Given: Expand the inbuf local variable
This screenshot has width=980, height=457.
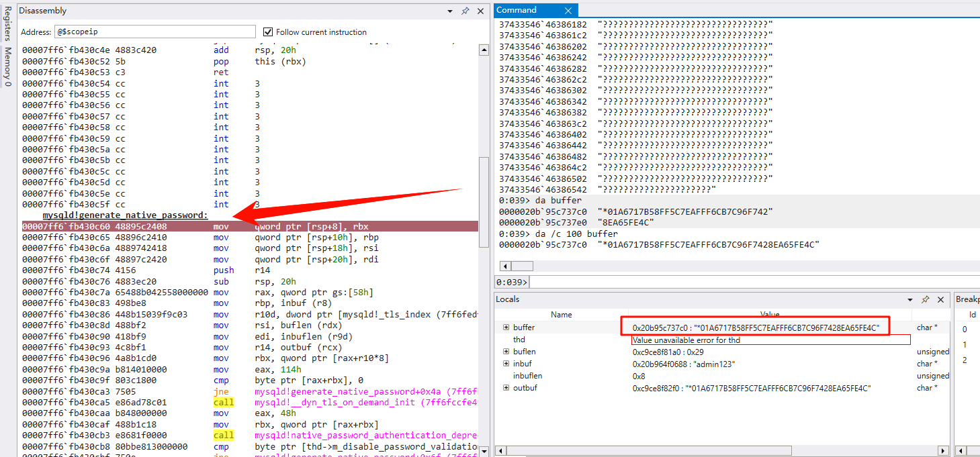Looking at the screenshot, I should 506,364.
